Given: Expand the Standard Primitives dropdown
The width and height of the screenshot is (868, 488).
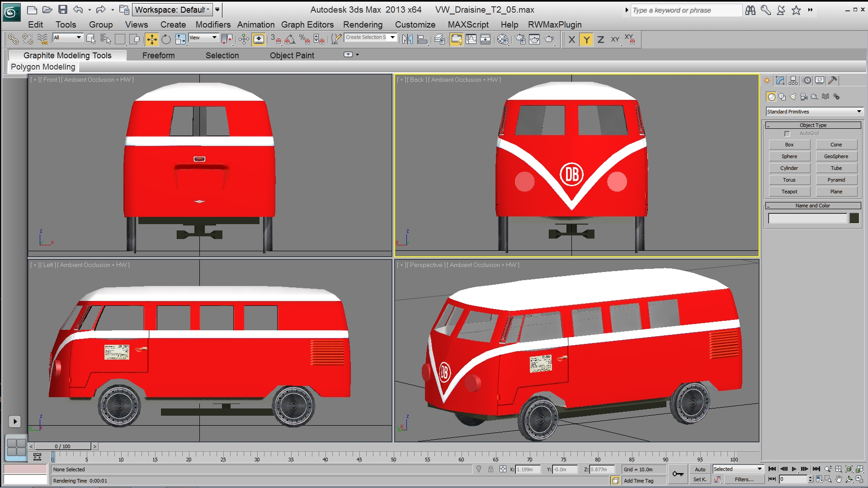Looking at the screenshot, I should pos(814,112).
